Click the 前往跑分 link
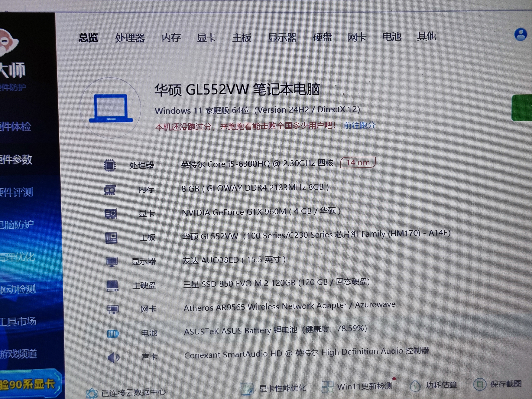This screenshot has height=399, width=532. [x=359, y=125]
